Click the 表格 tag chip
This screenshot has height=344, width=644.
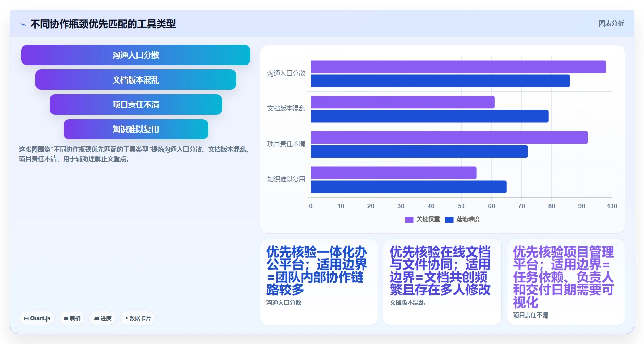point(72,318)
